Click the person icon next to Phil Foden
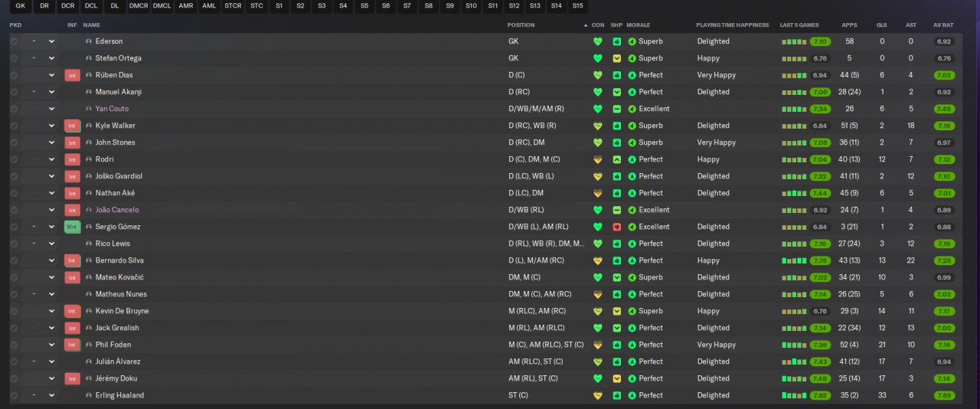Viewport: 980px width, 409px height. (89, 345)
